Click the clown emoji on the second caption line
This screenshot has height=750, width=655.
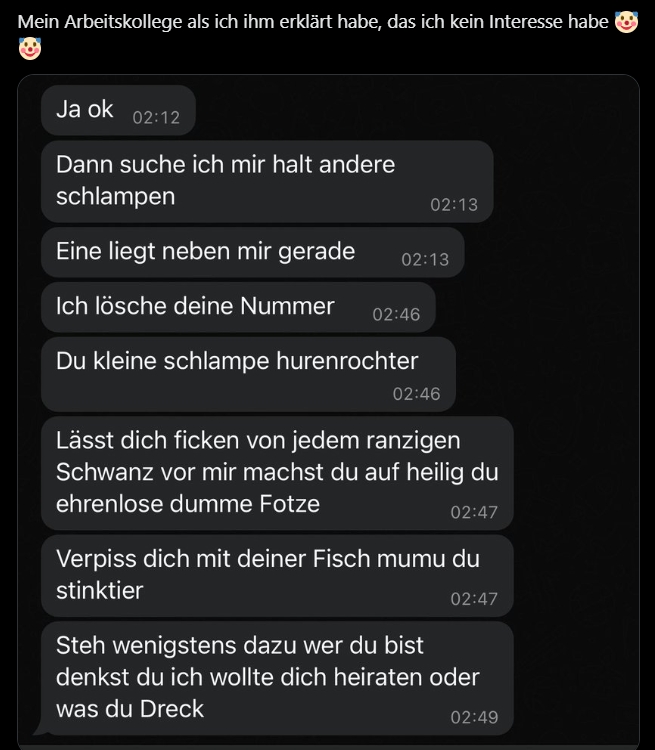pyautogui.click(x=29, y=48)
